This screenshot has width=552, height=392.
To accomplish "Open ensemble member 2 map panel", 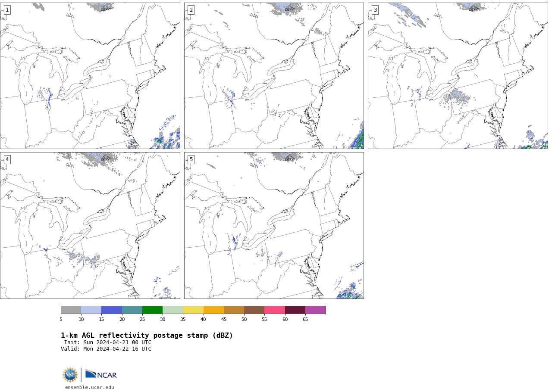I will tap(274, 76).
